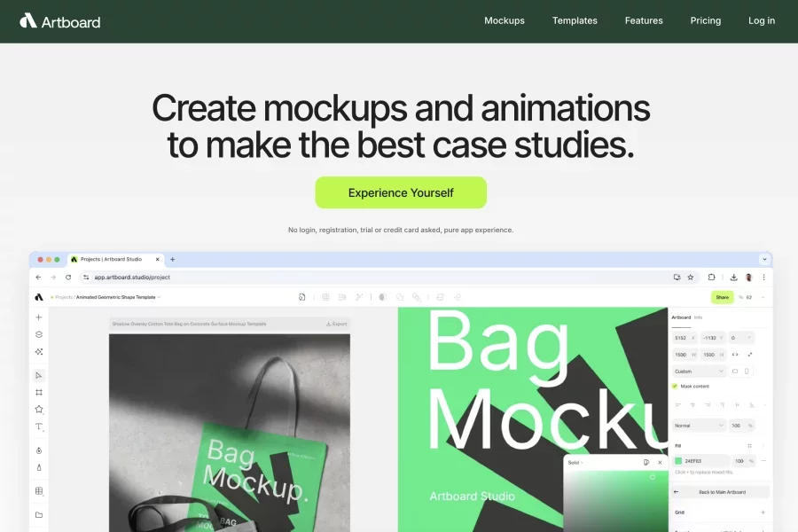
Task: Click the Log in link
Action: click(761, 20)
